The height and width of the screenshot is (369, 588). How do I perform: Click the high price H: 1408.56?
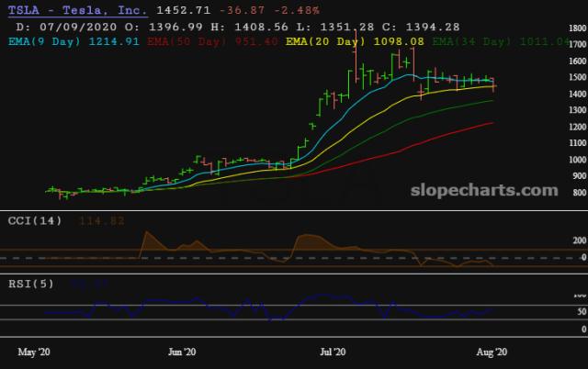[250, 27]
